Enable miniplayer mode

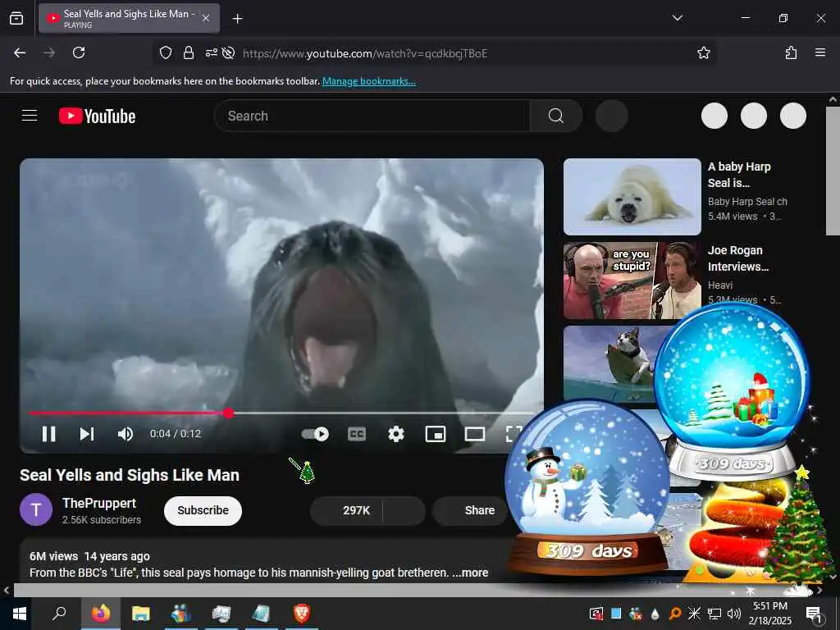pos(435,434)
